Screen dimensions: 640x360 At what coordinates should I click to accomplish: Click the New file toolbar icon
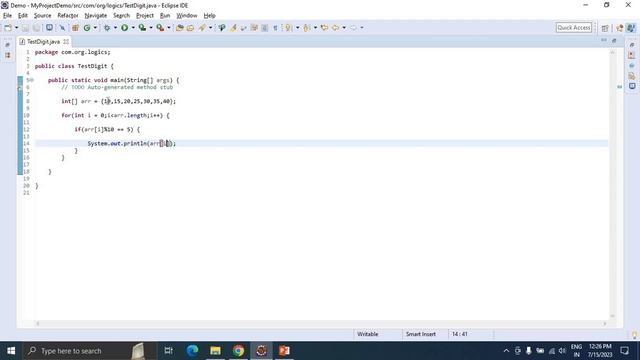[x=8, y=28]
